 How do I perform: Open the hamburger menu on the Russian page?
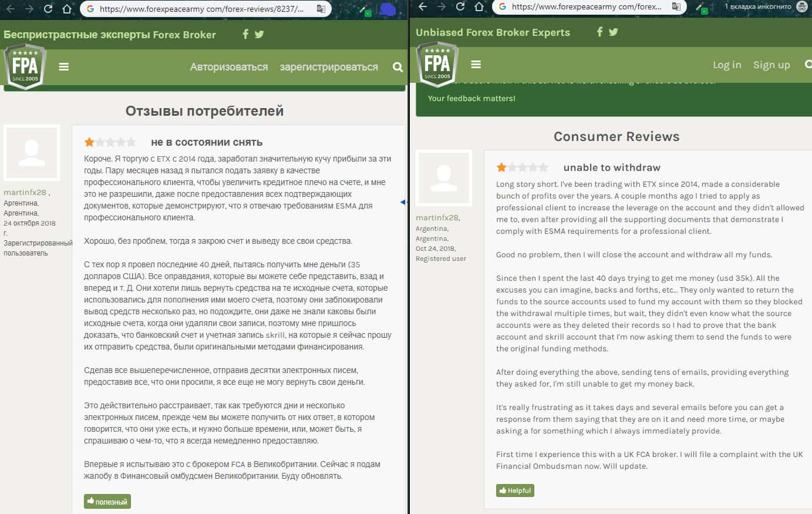64,67
